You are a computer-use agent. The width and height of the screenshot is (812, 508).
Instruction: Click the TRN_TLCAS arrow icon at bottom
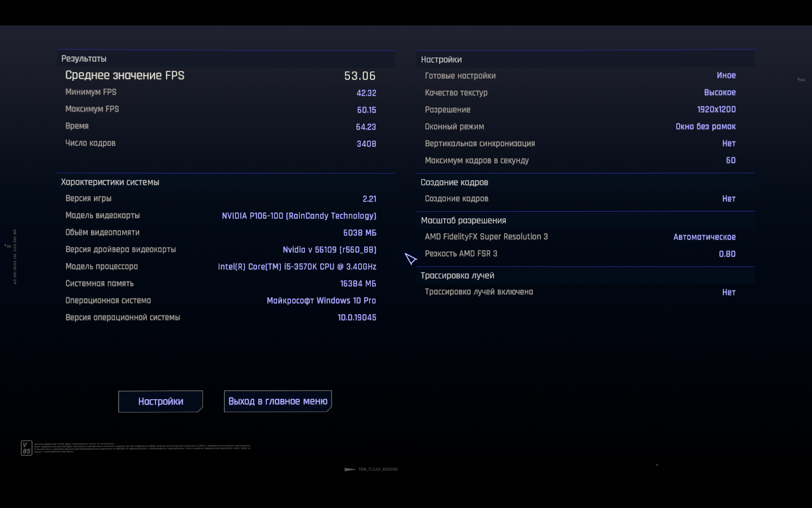pos(350,469)
